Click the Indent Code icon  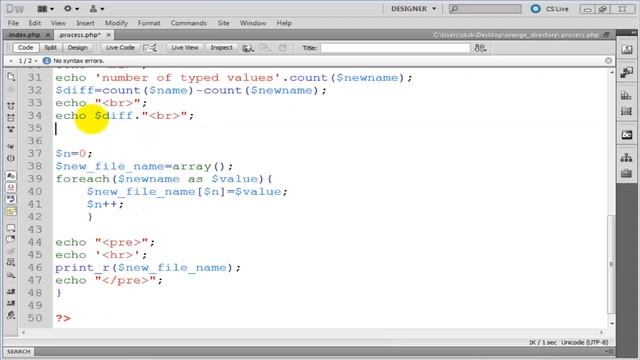click(11, 291)
